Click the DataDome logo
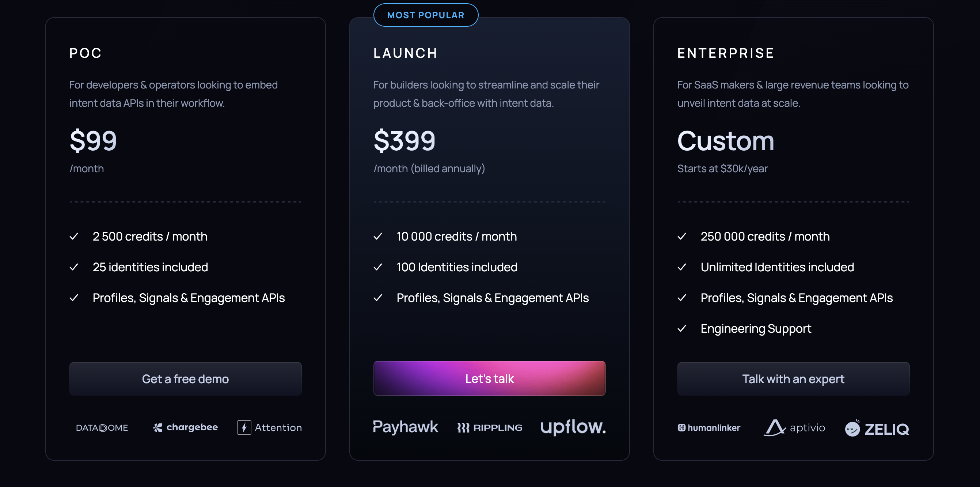Image resolution: width=980 pixels, height=487 pixels. [102, 428]
